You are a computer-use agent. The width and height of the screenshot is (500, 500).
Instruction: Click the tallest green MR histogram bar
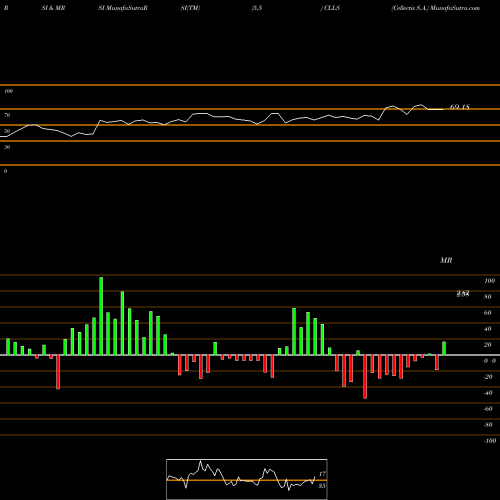pyautogui.click(x=101, y=316)
